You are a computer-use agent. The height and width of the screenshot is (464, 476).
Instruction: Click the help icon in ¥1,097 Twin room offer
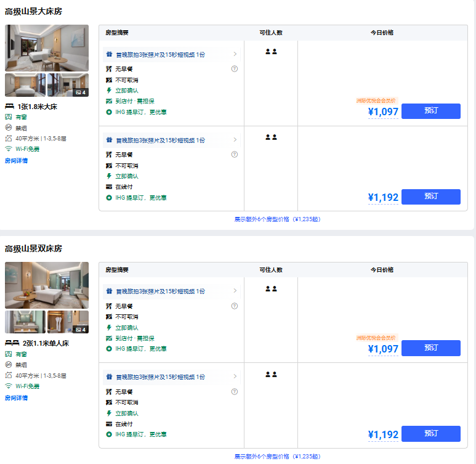235,306
